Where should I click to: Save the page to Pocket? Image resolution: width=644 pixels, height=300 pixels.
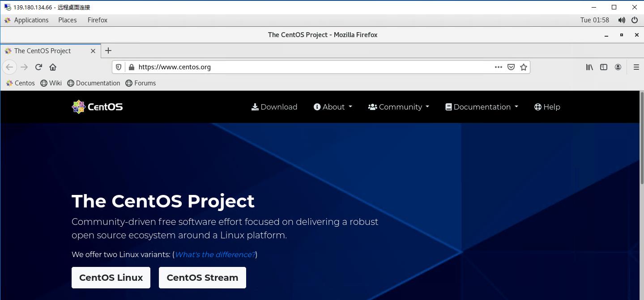[511, 67]
